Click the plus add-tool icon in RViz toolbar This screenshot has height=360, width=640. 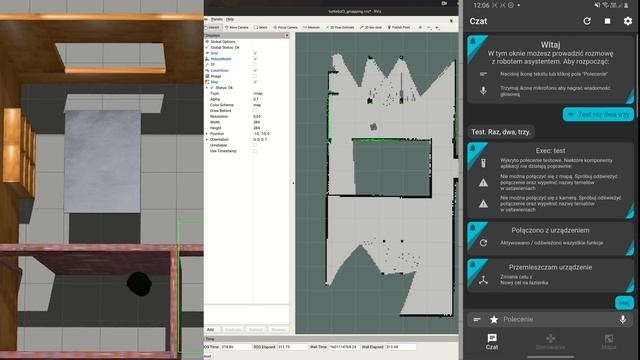click(420, 27)
